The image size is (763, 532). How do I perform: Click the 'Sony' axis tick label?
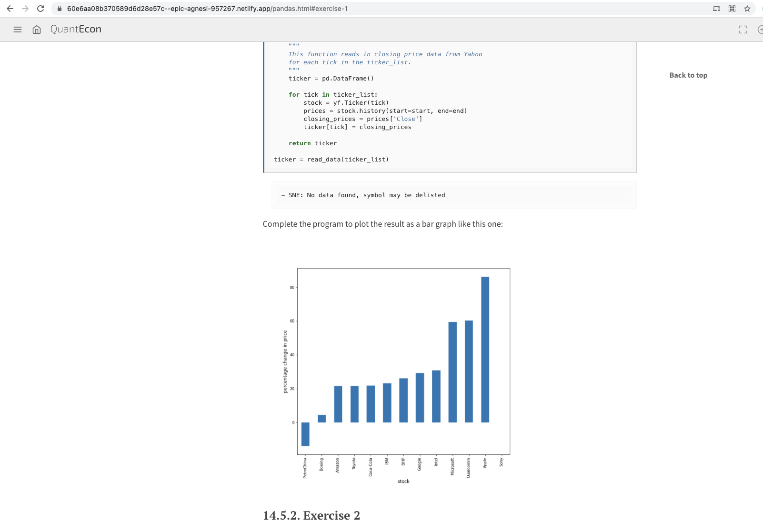click(501, 462)
